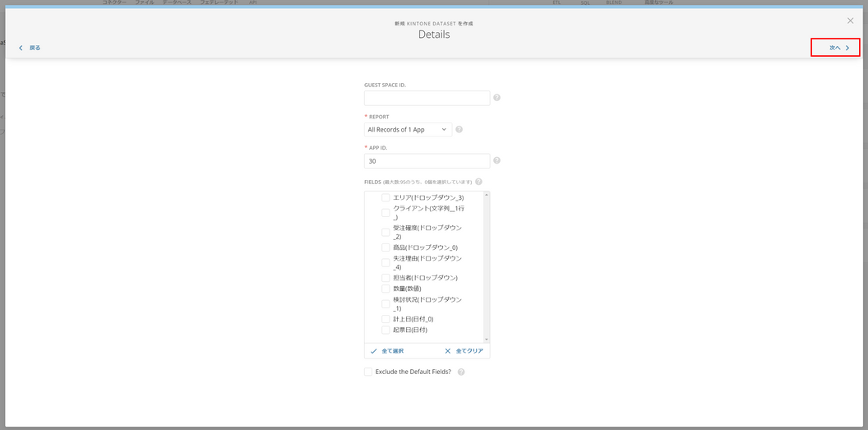868x430 pixels.
Task: Click the fields list scrollbar
Action: click(x=487, y=266)
